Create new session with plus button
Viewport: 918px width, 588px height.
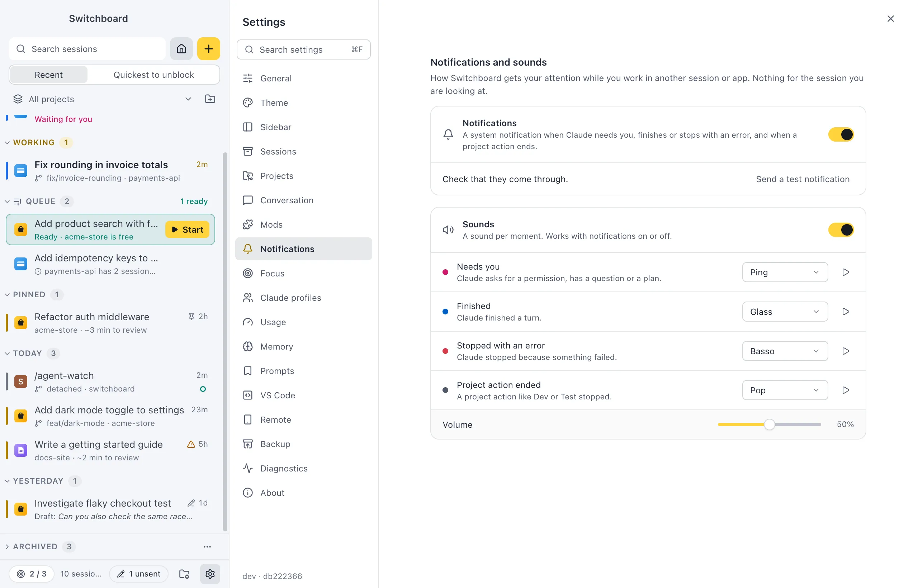(x=208, y=49)
